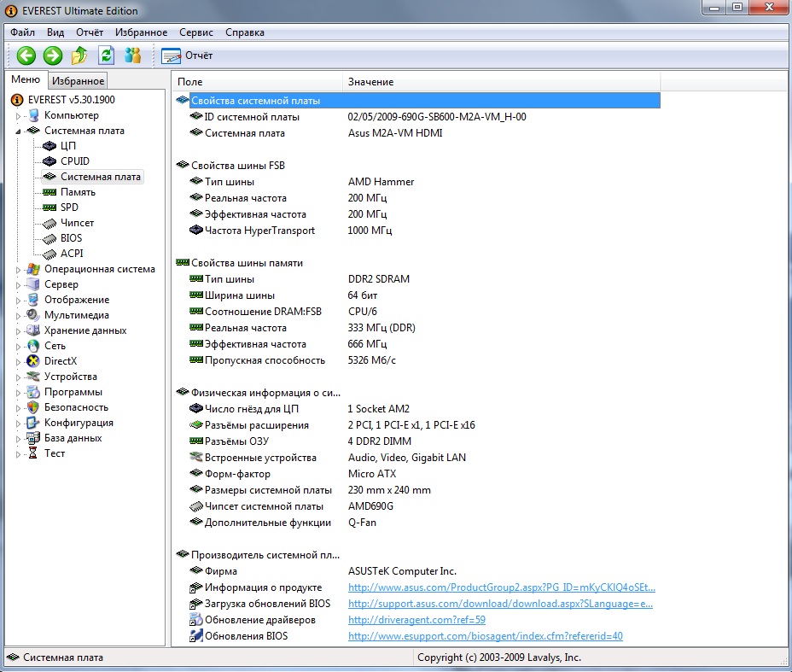The width and height of the screenshot is (792, 672).
Task: Open the ASUS product information link
Action: 501,587
